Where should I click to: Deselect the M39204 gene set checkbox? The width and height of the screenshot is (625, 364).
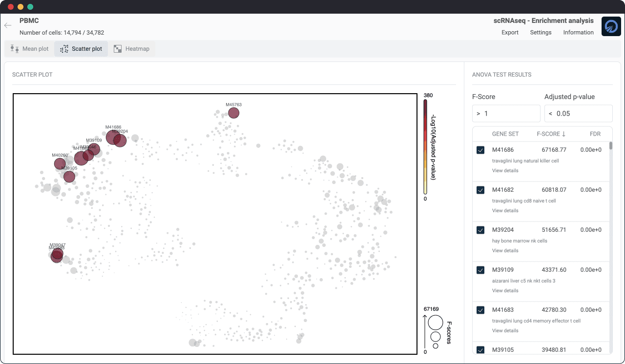pos(480,230)
